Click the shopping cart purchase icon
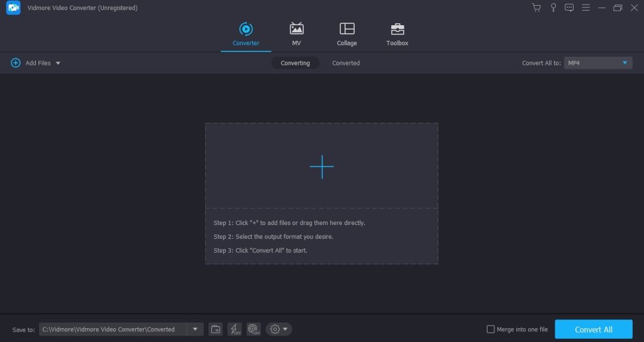Viewport: 644px width, 342px height. [536, 8]
